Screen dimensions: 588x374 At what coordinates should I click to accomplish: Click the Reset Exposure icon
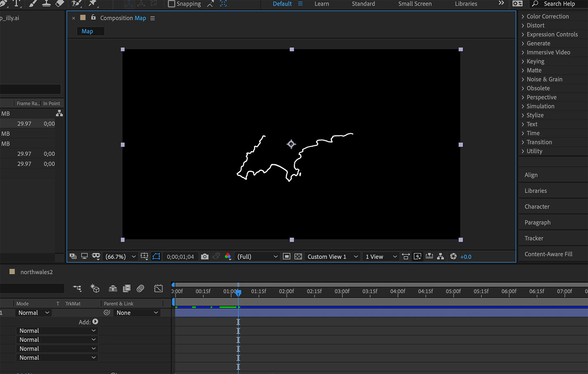click(x=453, y=257)
